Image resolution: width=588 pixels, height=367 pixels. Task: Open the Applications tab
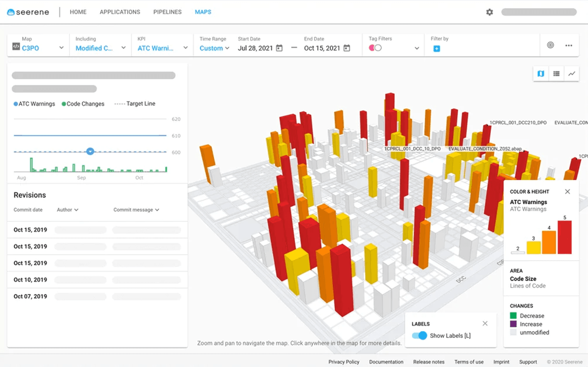120,12
